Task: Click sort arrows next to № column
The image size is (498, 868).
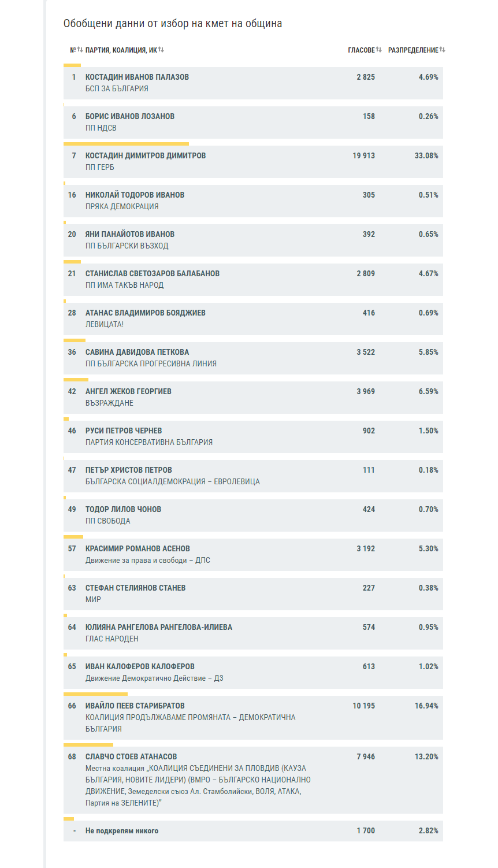Action: point(80,50)
